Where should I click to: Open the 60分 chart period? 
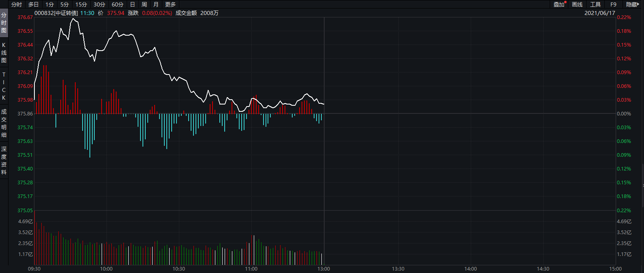[x=117, y=4]
